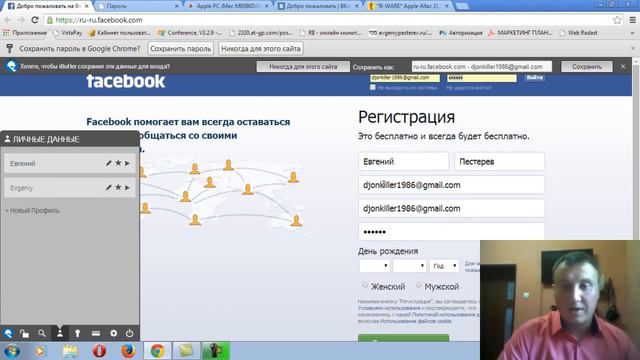Open the iButler main logo menu

8,333
